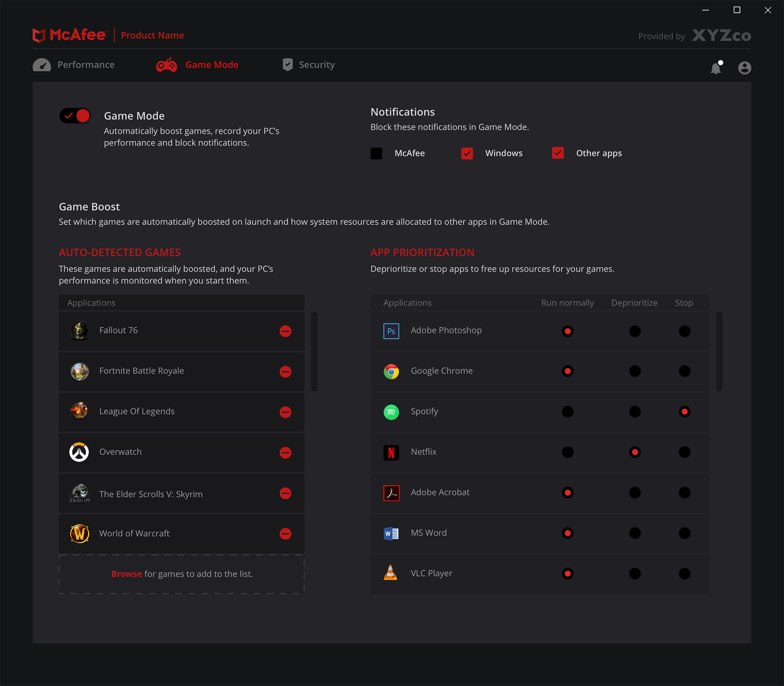Click the MS Word icon
This screenshot has height=686, width=784.
(391, 533)
